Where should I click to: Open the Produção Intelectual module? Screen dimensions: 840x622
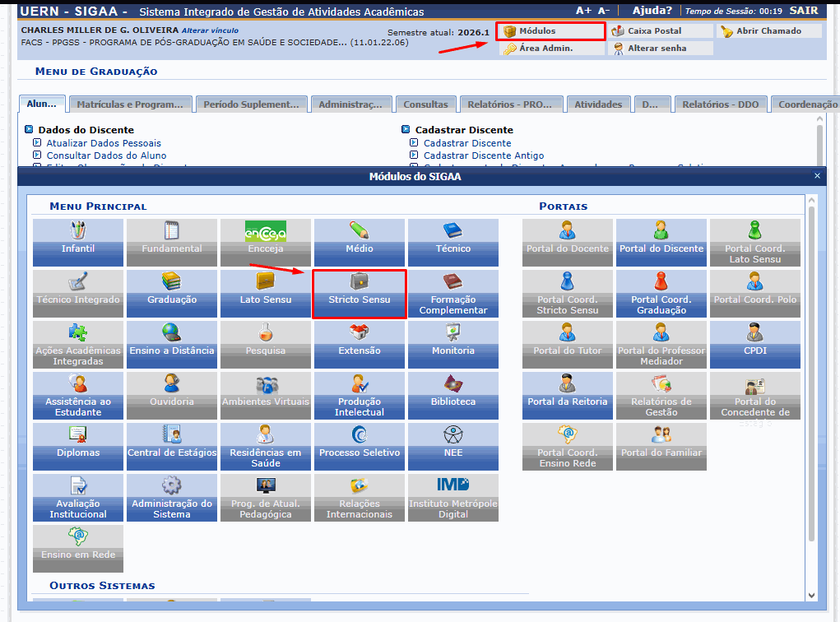360,396
